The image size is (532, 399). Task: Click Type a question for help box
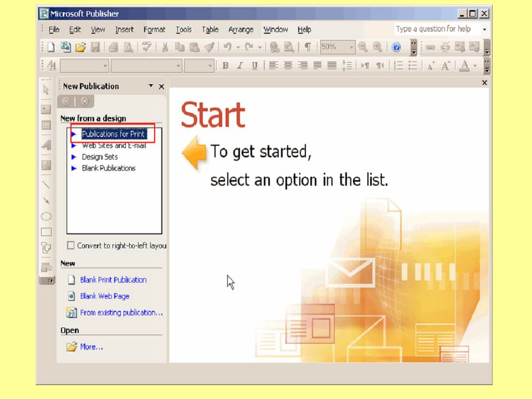coord(438,29)
